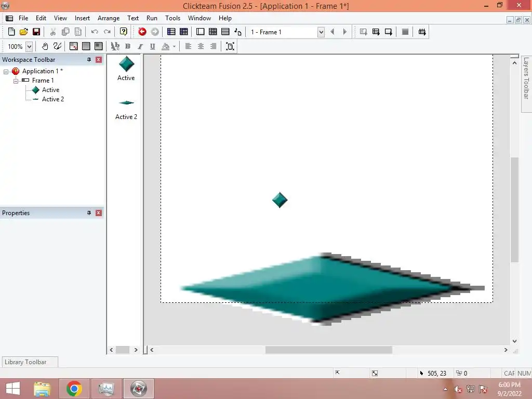This screenshot has height=399, width=532.
Task: Open the Contents help icon
Action: tap(124, 32)
